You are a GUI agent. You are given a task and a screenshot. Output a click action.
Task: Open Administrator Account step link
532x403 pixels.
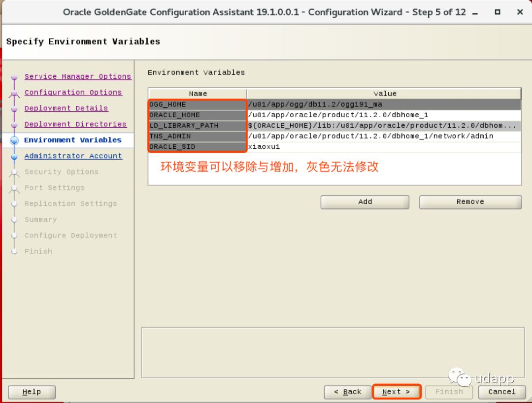(73, 156)
